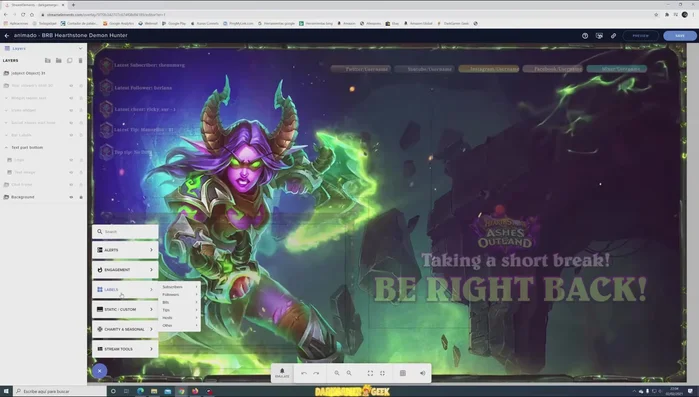The image size is (699, 397).
Task: Hide the Background layer with eye icon
Action: click(71, 197)
